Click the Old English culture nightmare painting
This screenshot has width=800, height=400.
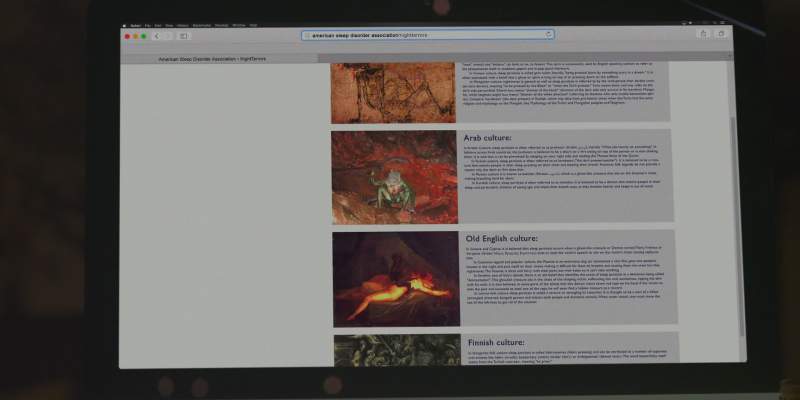coord(396,279)
